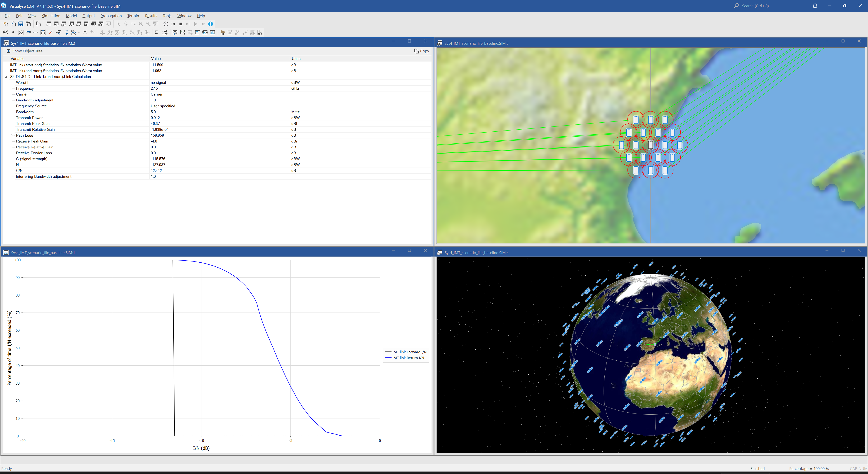Image resolution: width=868 pixels, height=474 pixels.
Task: Click the Variable column header
Action: (76, 58)
